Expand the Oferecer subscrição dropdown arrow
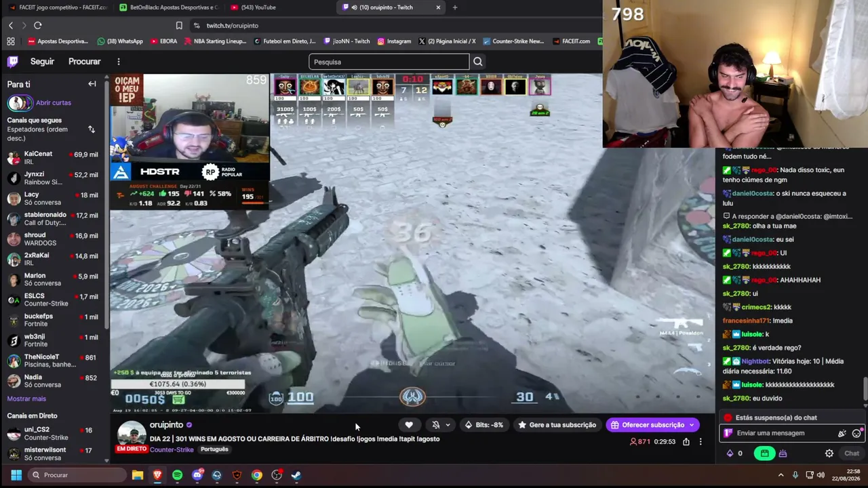Viewport: 868px width, 488px height. tap(692, 425)
